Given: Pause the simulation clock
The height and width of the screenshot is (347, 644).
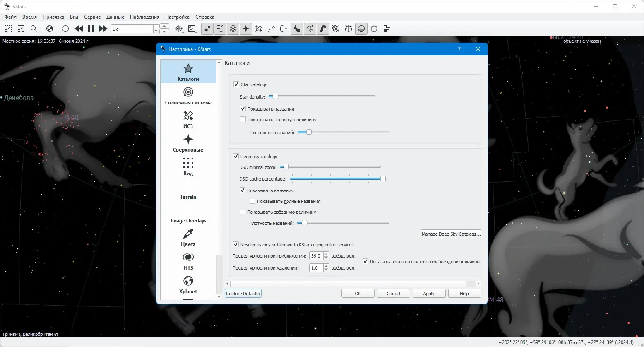Looking at the screenshot, I should click(x=91, y=29).
